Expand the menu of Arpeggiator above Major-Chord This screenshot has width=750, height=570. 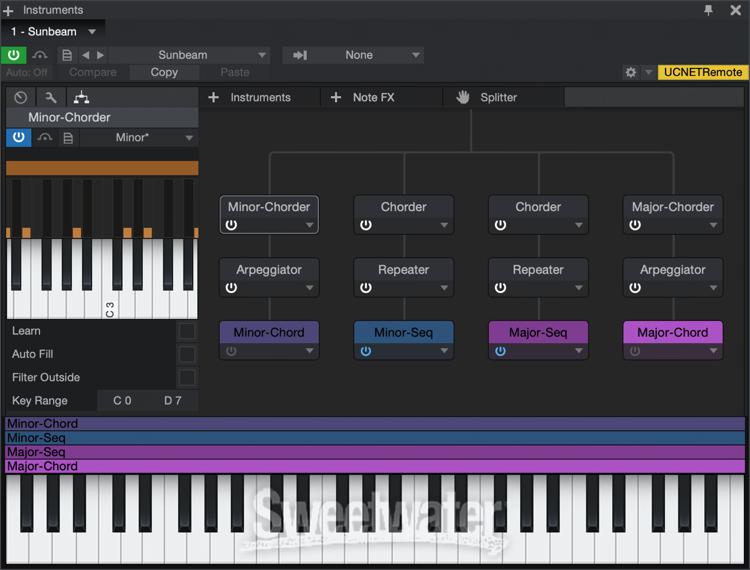pos(713,287)
